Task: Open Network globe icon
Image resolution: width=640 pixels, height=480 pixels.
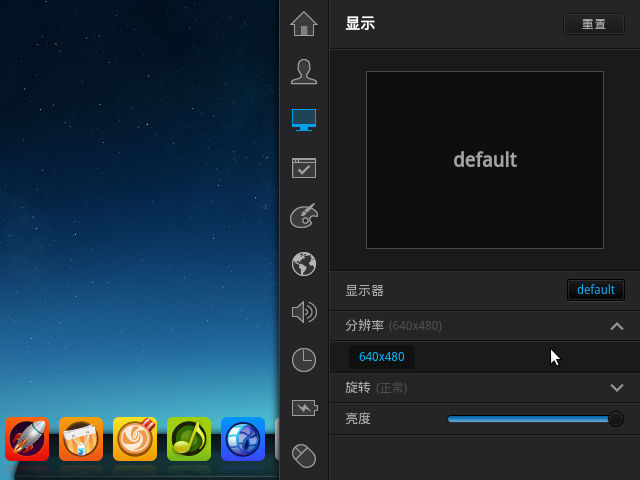Action: [304, 264]
